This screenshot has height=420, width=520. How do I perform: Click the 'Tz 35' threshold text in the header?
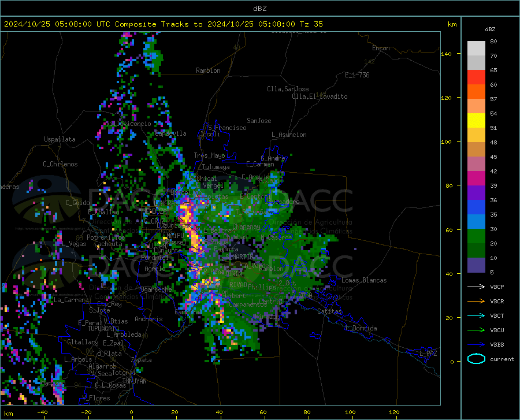pos(311,24)
